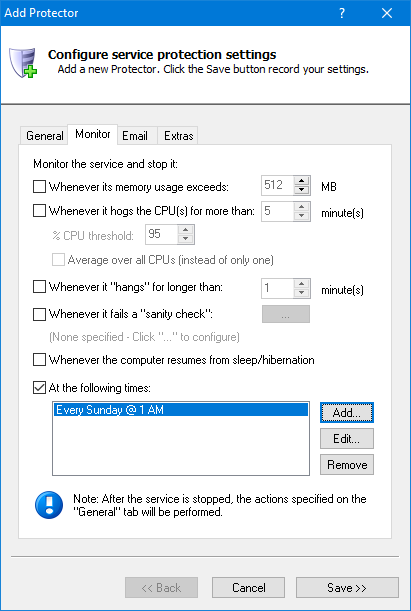This screenshot has height=611, width=411.
Task: Switch to the General tab
Action: pos(44,136)
